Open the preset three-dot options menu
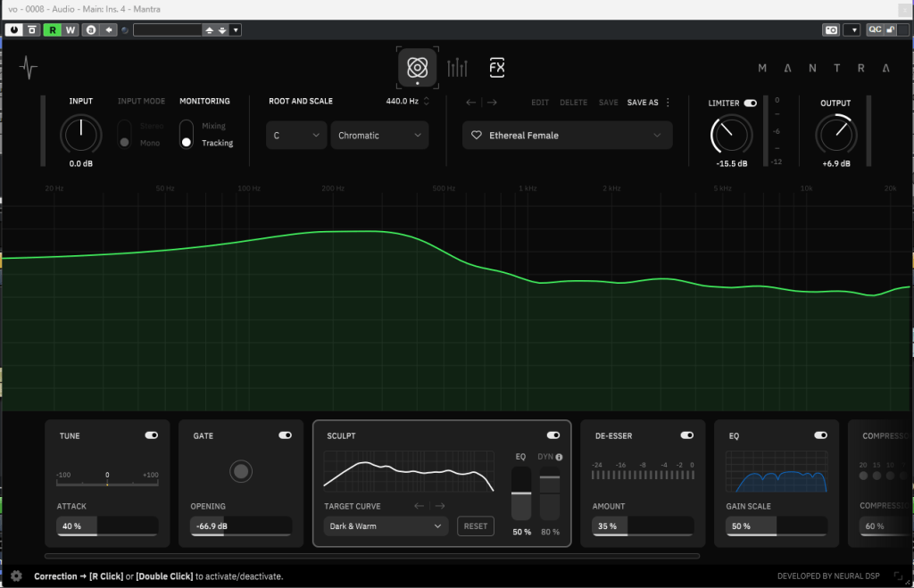The image size is (914, 588). (668, 103)
